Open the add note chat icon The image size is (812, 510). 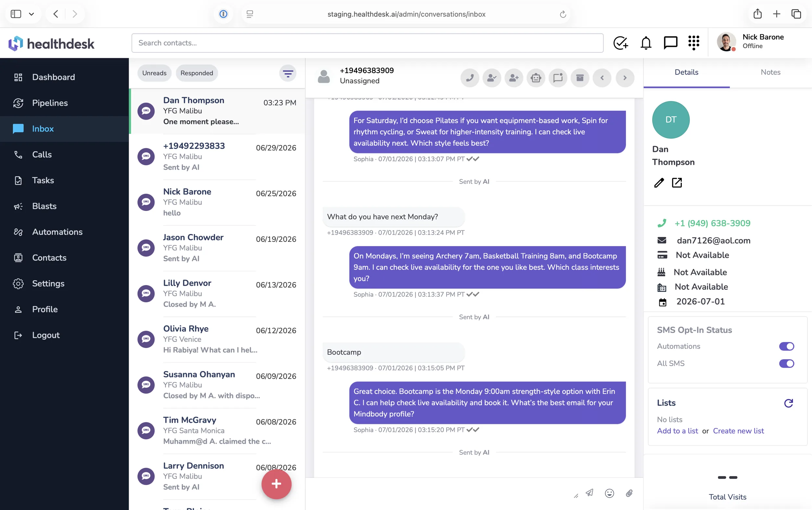pyautogui.click(x=558, y=78)
